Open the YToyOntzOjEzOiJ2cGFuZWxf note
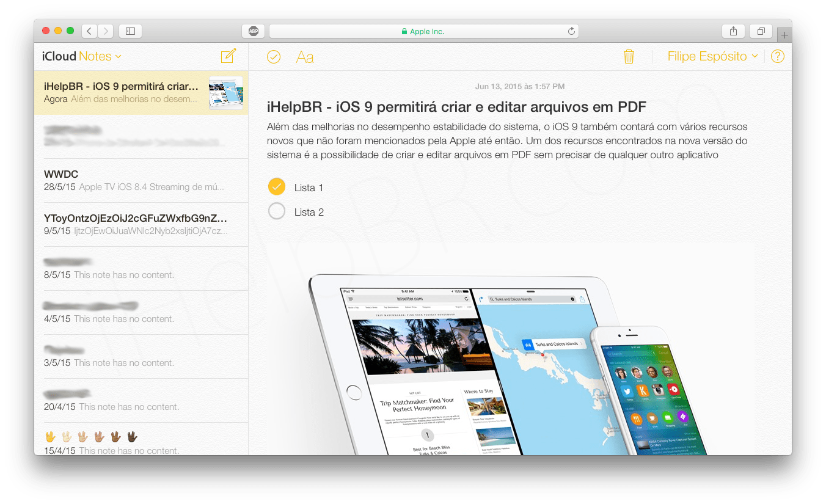 click(x=141, y=225)
